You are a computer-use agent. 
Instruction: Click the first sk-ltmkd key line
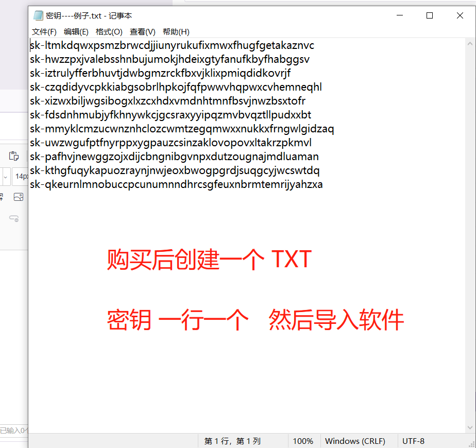170,45
